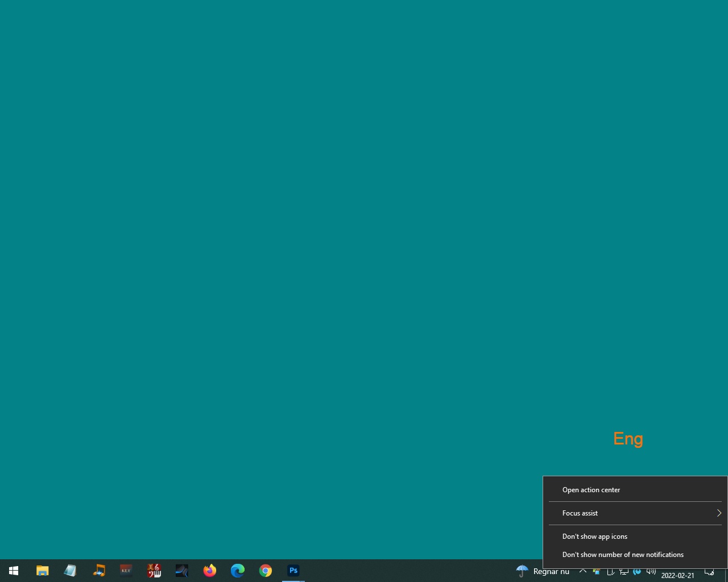Open the orange music note app
Image resolution: width=728 pixels, height=582 pixels.
point(98,571)
